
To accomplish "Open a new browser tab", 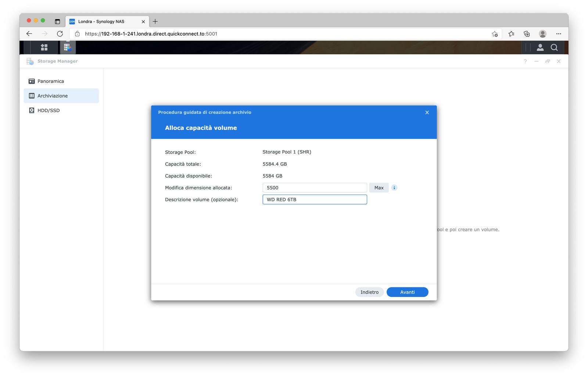I will (x=155, y=22).
